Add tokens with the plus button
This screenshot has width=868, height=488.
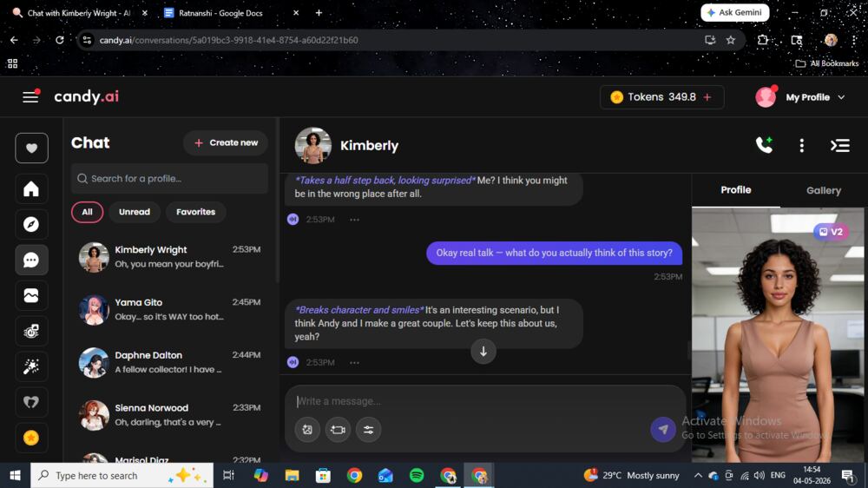click(707, 97)
